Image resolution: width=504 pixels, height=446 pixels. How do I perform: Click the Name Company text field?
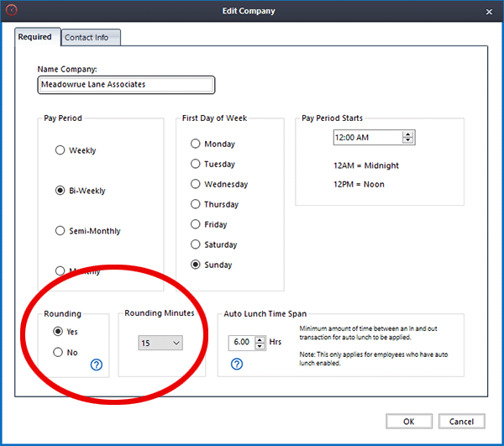tap(127, 85)
